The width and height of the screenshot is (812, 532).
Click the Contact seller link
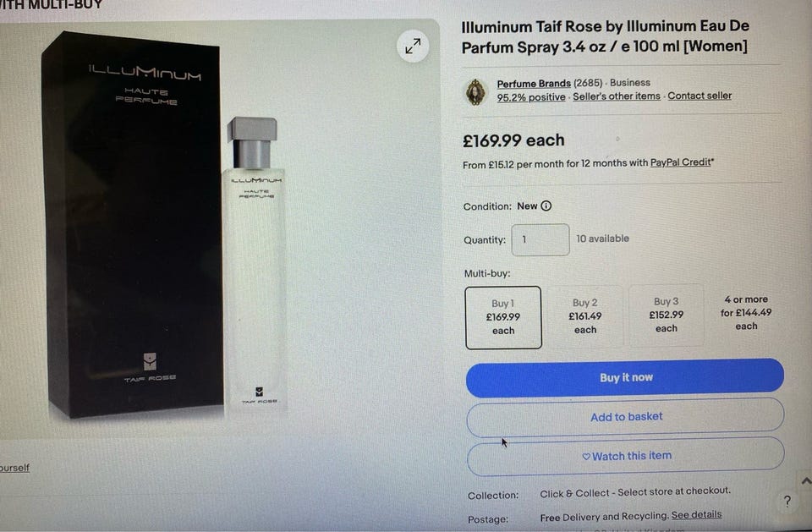700,96
